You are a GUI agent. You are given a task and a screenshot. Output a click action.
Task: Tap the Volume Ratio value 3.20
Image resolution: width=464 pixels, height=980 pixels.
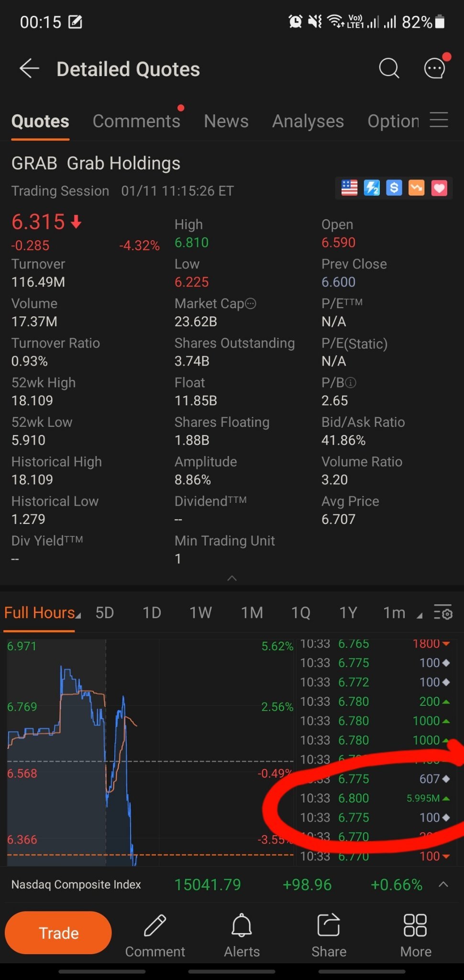click(334, 479)
